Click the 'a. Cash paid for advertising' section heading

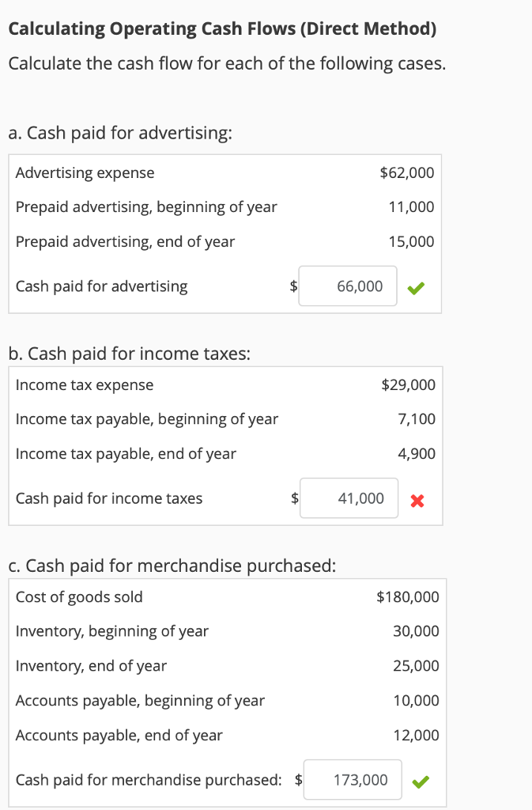point(120,132)
